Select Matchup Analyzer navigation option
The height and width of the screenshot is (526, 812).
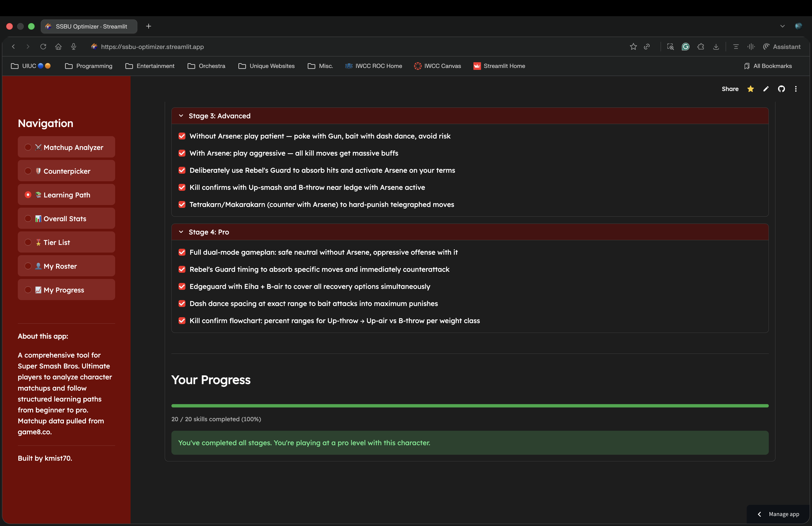point(66,147)
